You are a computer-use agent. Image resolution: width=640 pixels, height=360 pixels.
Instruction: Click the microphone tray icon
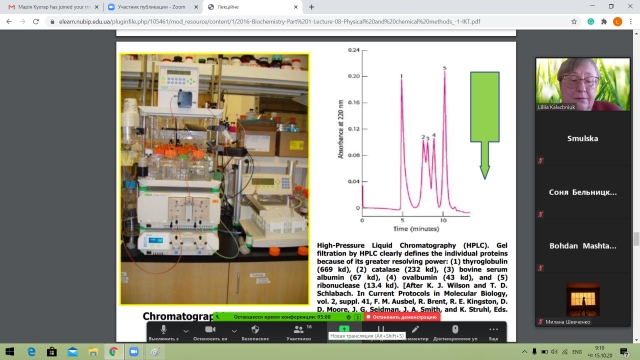coord(534,351)
